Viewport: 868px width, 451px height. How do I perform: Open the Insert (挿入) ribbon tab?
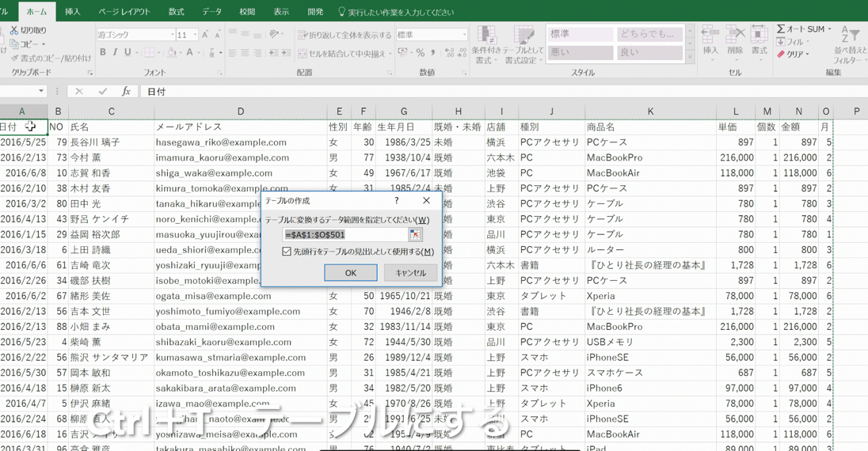pyautogui.click(x=73, y=12)
